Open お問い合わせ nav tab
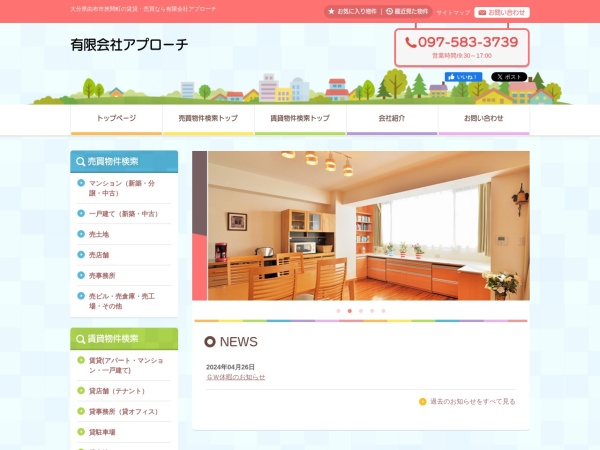The height and width of the screenshot is (450, 600). (x=484, y=120)
